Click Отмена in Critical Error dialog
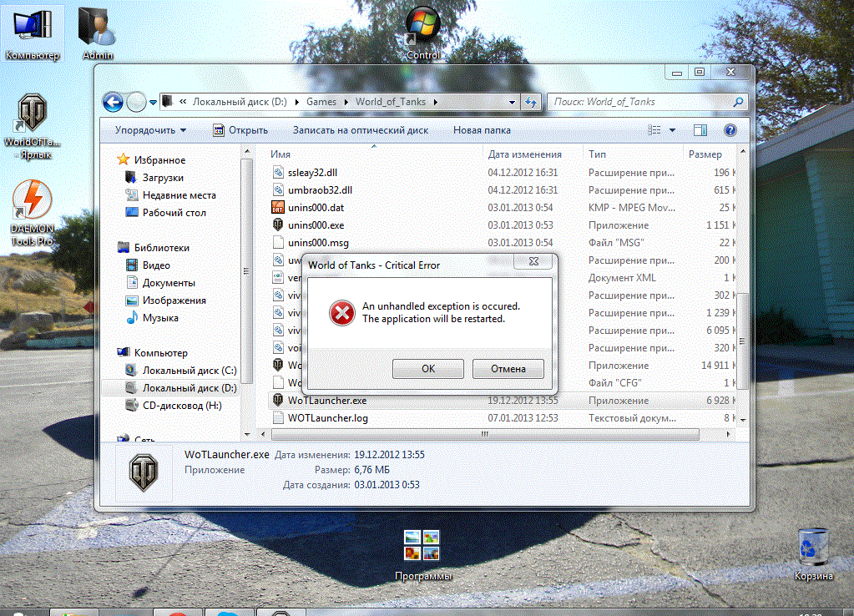The image size is (854, 616). [508, 369]
